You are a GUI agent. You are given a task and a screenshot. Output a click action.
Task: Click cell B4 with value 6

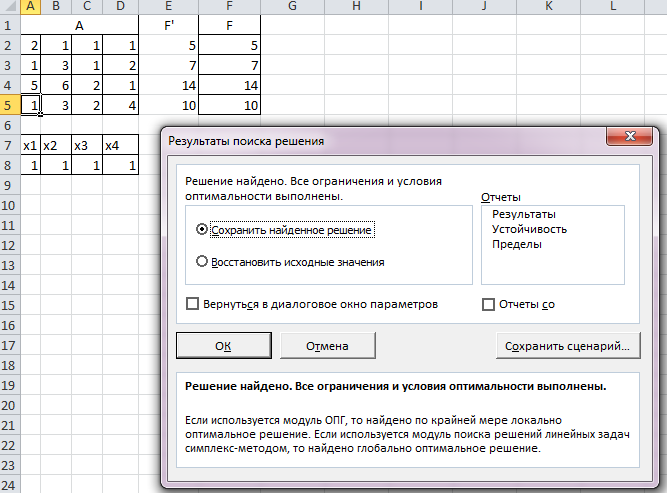56,85
